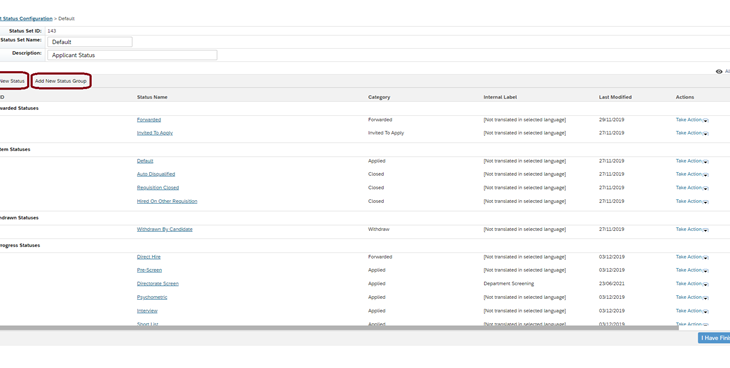Select the Department Screening internal label

[509, 283]
